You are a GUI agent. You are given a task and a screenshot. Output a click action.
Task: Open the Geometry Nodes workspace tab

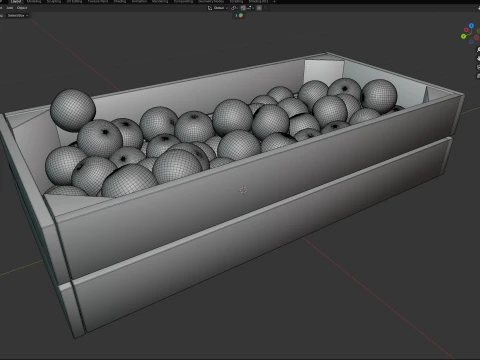pos(211,1)
